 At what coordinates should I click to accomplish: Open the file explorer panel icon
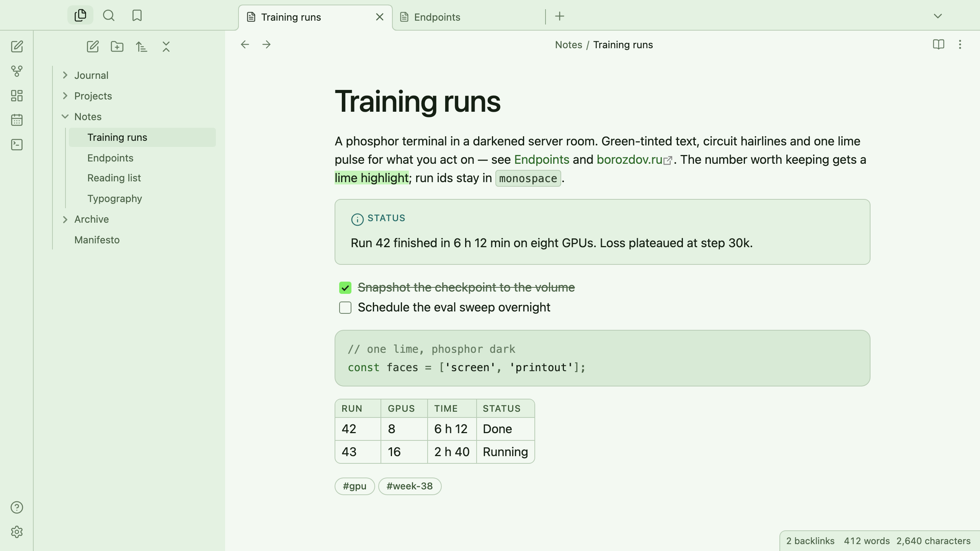80,15
